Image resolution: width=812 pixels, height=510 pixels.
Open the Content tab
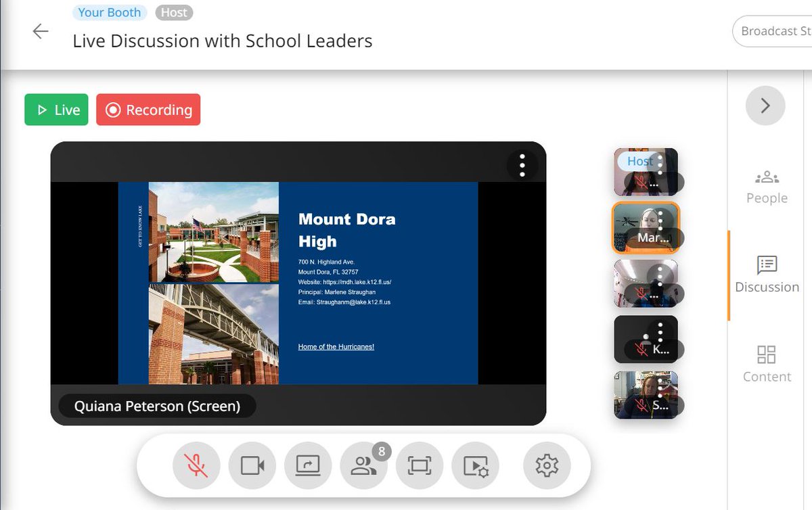tap(767, 364)
